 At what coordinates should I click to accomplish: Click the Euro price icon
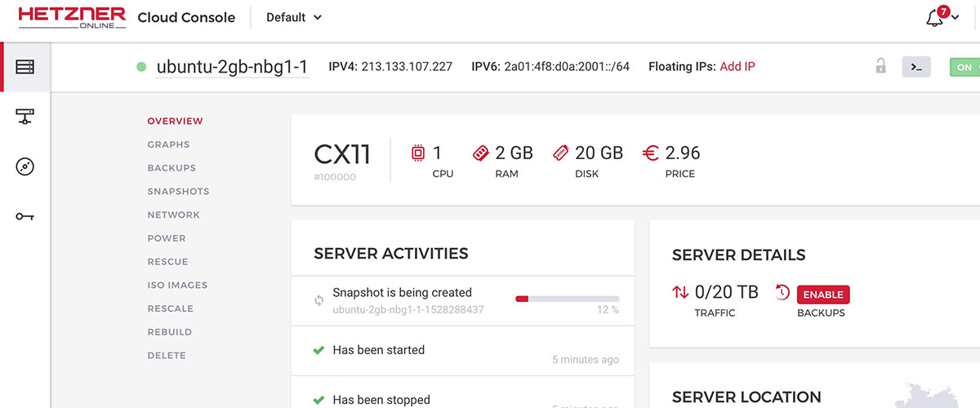click(651, 153)
